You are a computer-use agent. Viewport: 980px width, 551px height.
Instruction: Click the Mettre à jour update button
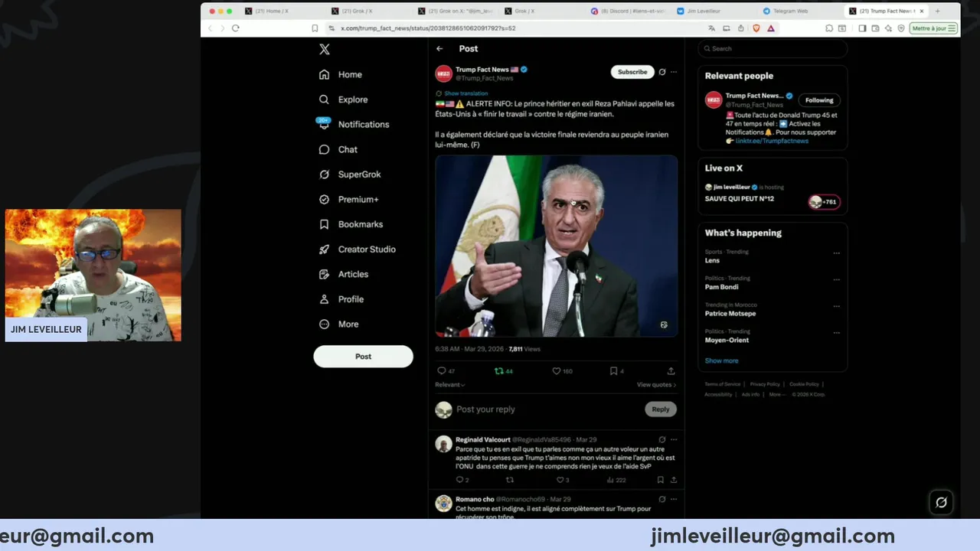933,28
